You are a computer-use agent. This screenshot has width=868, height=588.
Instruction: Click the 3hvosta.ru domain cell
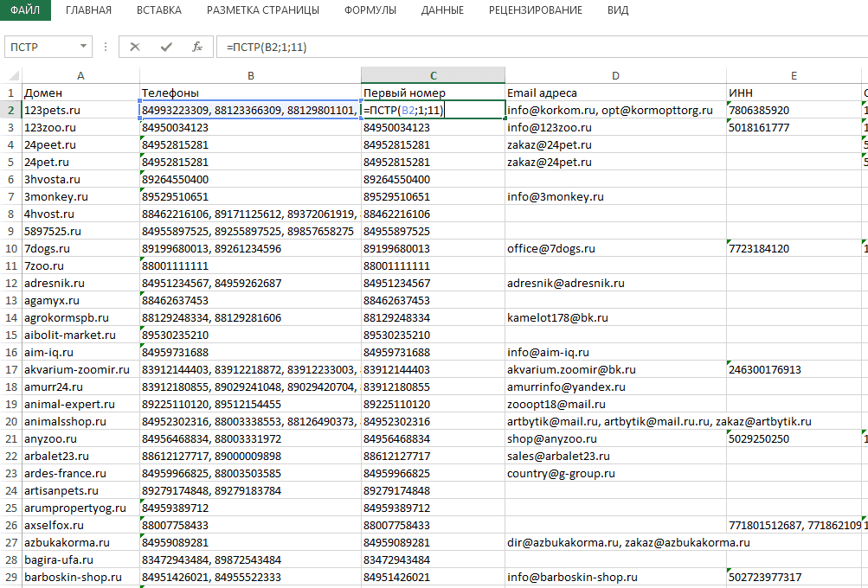pos(80,179)
